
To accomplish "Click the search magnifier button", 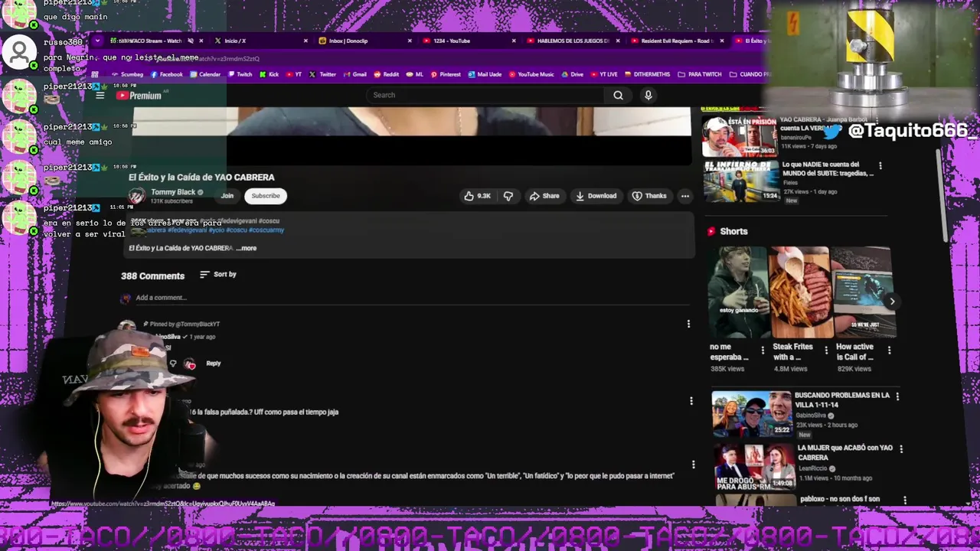I will [x=618, y=95].
